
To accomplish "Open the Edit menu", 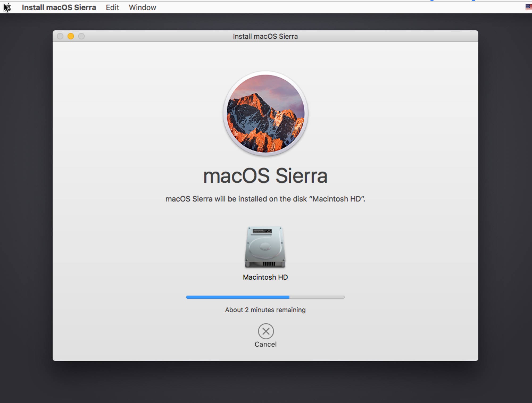I will [112, 7].
